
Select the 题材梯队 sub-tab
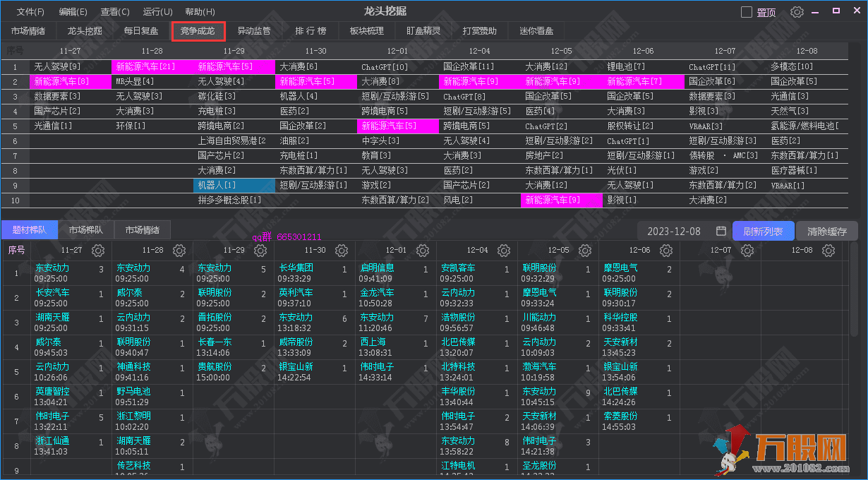(x=30, y=230)
